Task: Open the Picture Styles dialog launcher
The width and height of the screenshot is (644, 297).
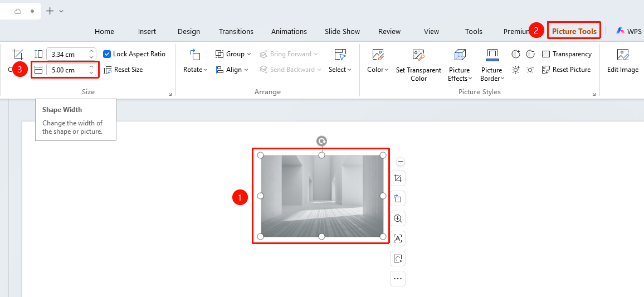Action: [594, 95]
